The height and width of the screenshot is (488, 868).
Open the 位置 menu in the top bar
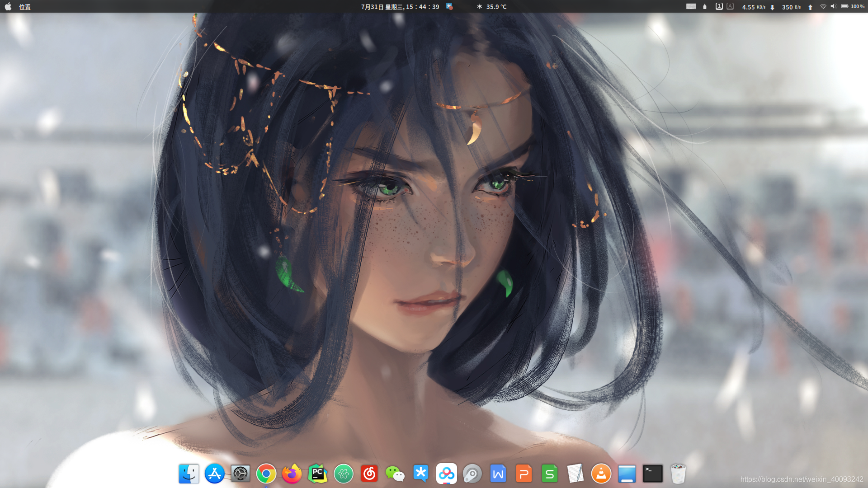[25, 7]
